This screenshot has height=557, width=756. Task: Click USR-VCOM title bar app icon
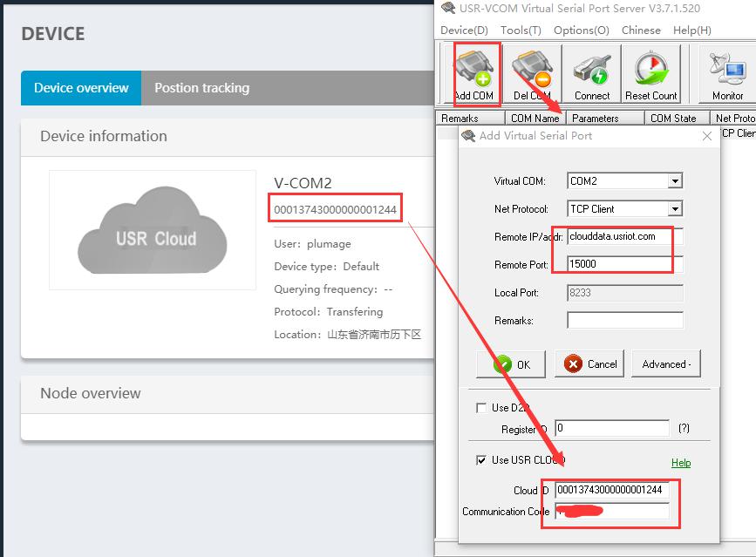[448, 8]
